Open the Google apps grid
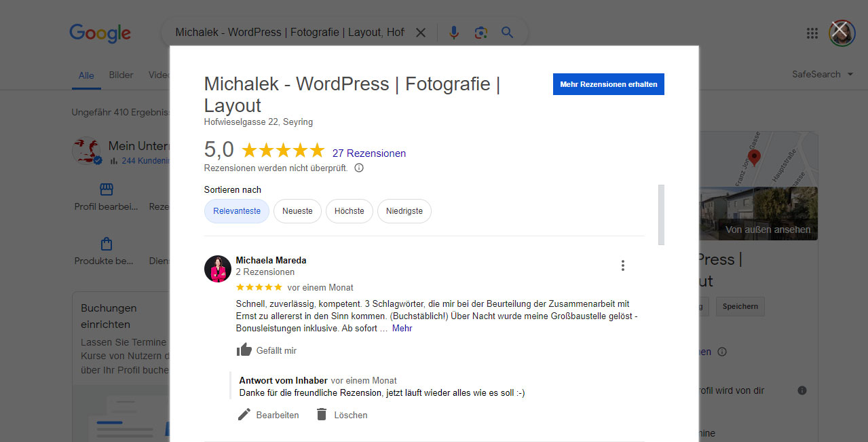 pyautogui.click(x=812, y=33)
